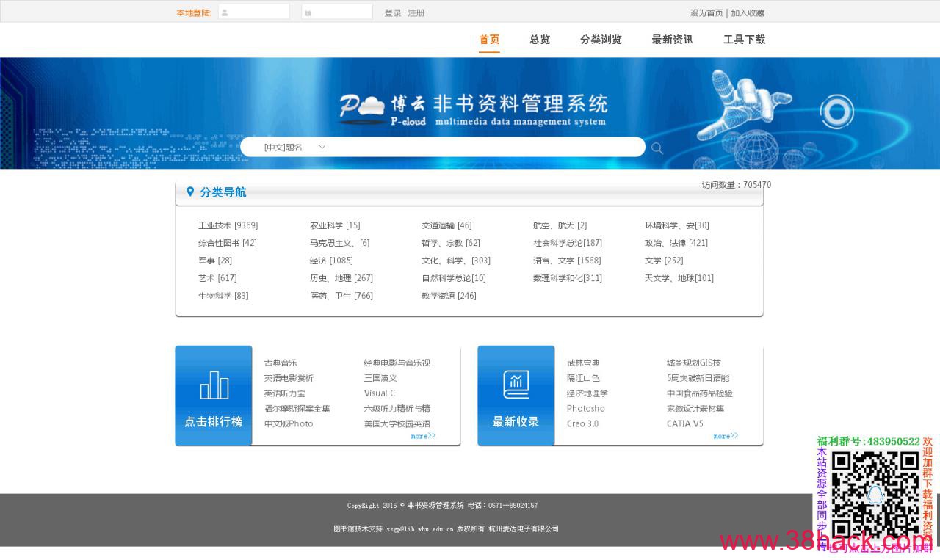Open 武林宝典 in 最新收录
The image size is (940, 560).
pos(583,363)
